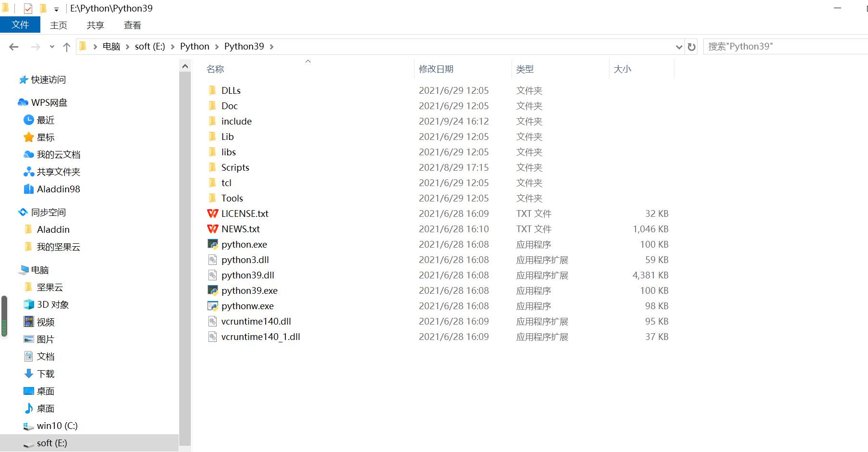This screenshot has width=868, height=452.
Task: Go back to previous folder
Action: [x=14, y=47]
